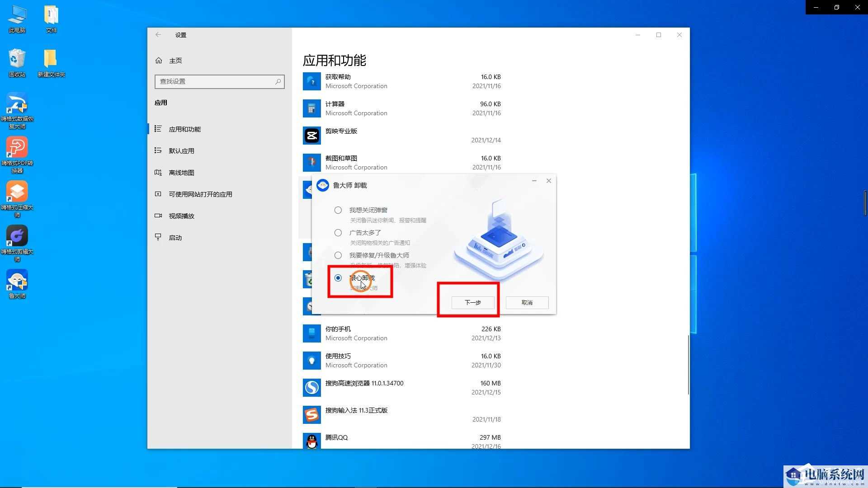Screen dimensions: 868x488
Task: Click the 截图和草图 app icon
Action: 311,163
